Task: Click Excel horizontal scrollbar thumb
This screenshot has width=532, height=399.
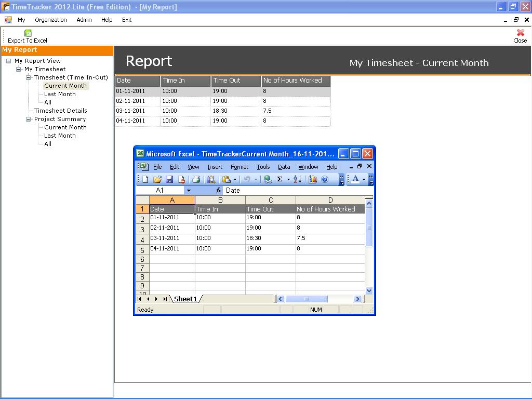Action: 307,299
